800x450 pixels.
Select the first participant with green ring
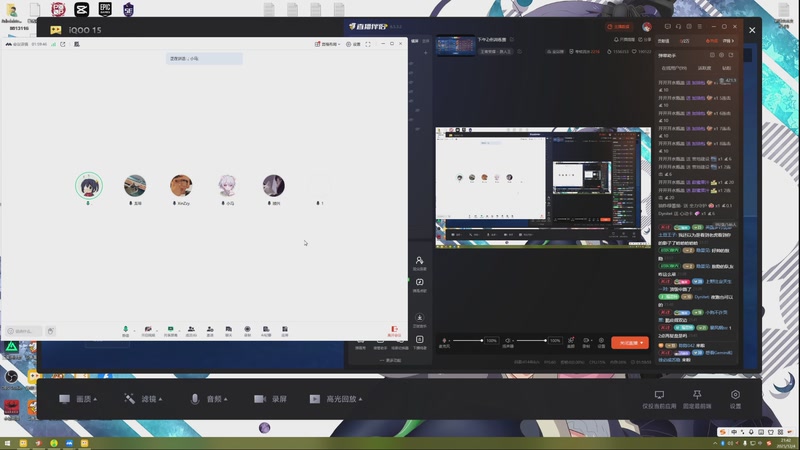click(x=89, y=186)
